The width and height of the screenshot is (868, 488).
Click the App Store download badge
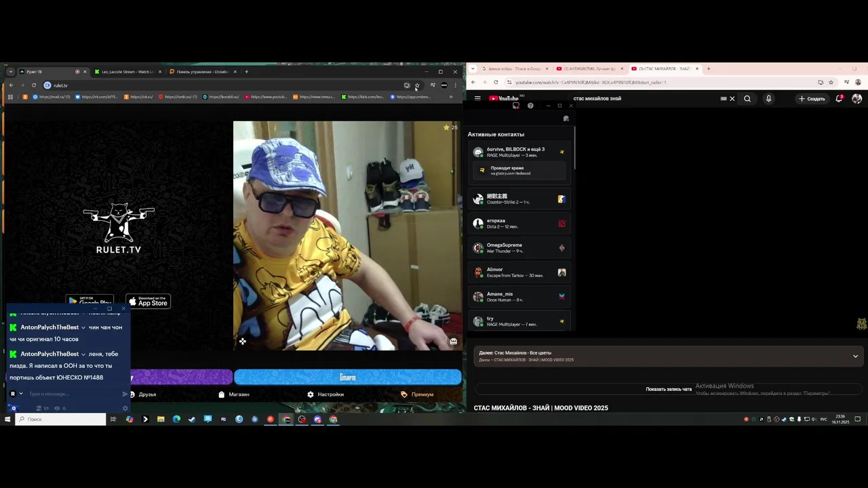point(149,302)
